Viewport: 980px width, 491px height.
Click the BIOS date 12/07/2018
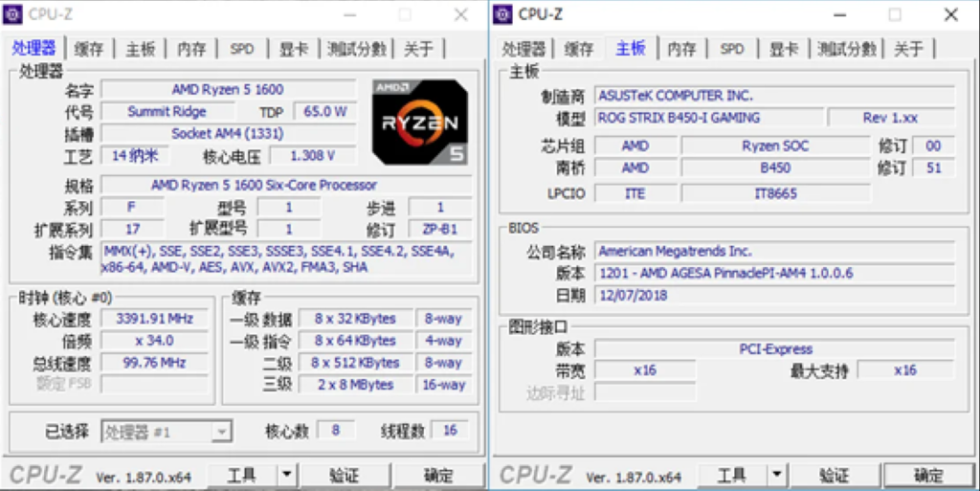pyautogui.click(x=774, y=295)
